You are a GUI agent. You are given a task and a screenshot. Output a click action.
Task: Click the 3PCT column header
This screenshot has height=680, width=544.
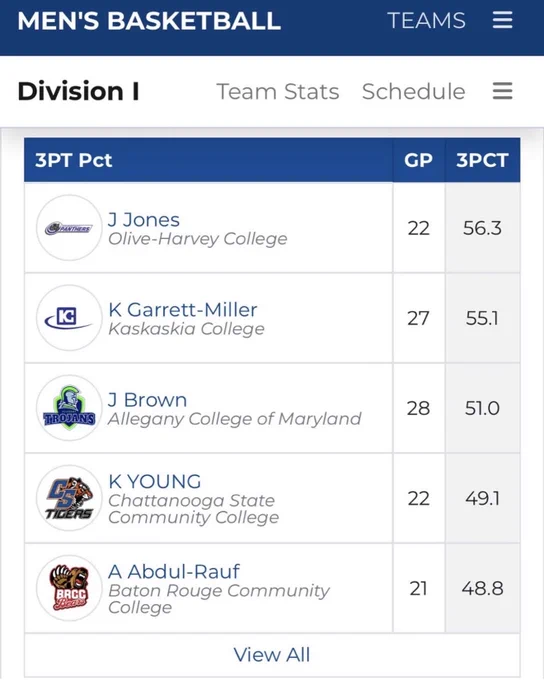(482, 160)
